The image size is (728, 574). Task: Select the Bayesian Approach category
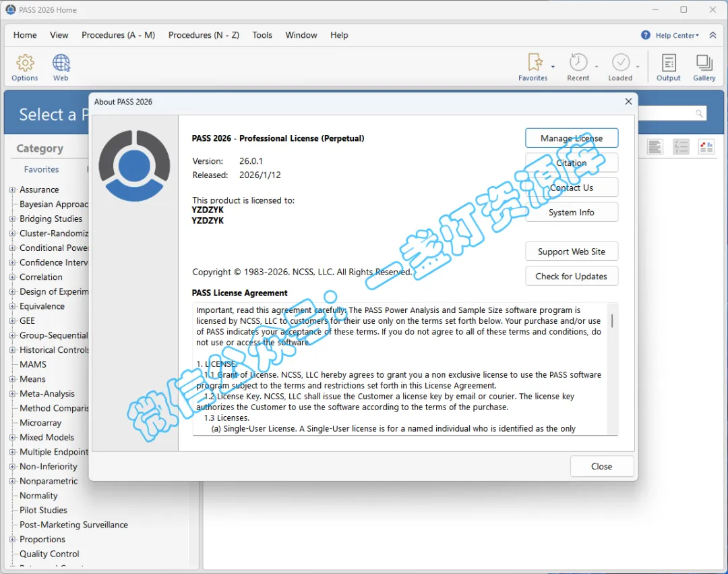click(x=54, y=204)
